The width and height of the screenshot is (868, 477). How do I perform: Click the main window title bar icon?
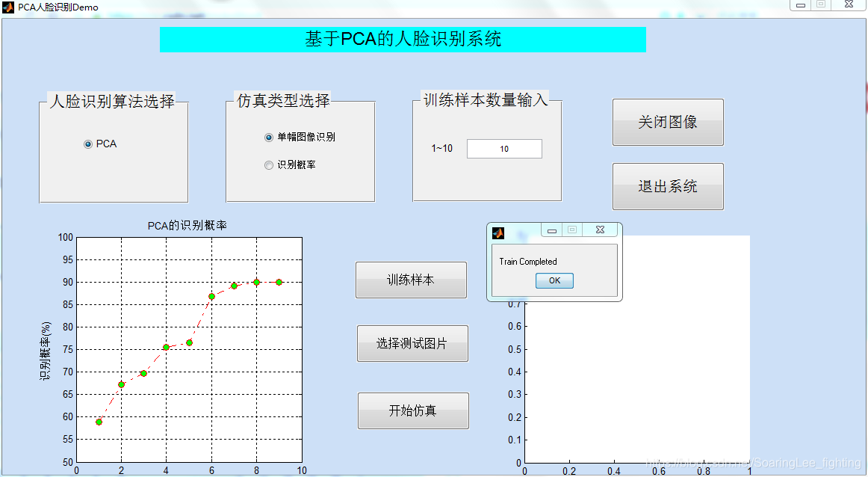coord(7,7)
